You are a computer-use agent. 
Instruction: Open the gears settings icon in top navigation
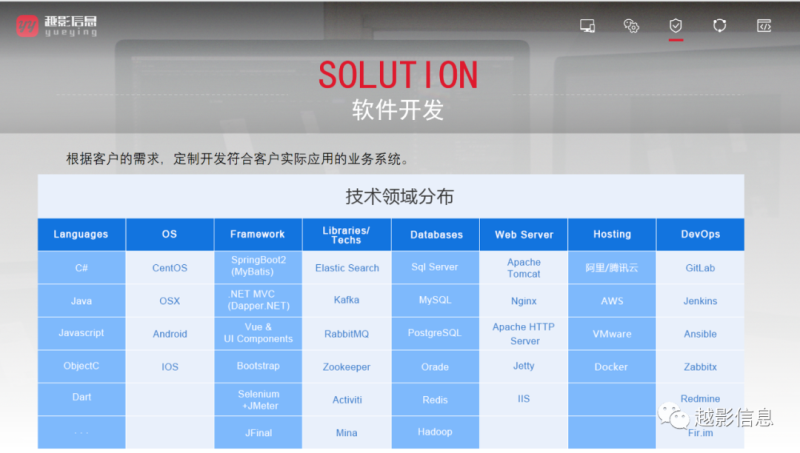[x=631, y=26]
